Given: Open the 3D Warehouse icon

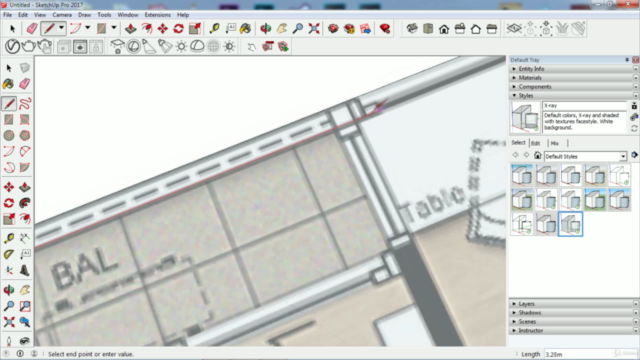Looking at the screenshot, I should tap(333, 29).
